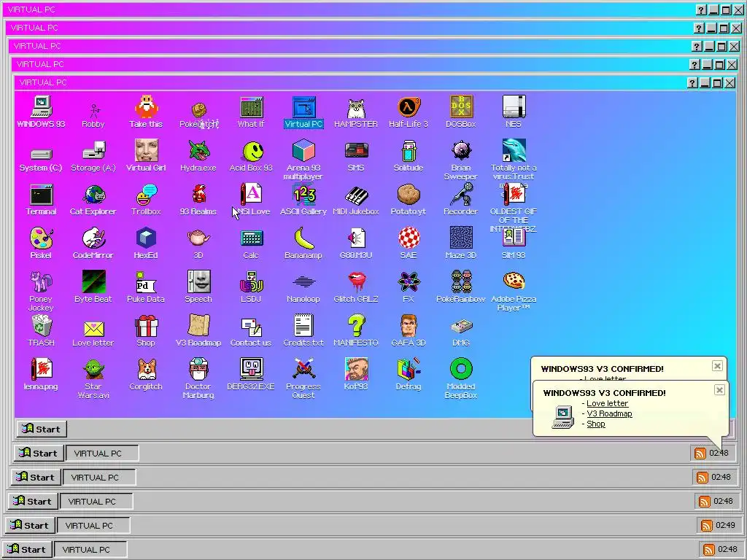
Task: Launch Brian Sweeper mine icon
Action: coord(461,160)
